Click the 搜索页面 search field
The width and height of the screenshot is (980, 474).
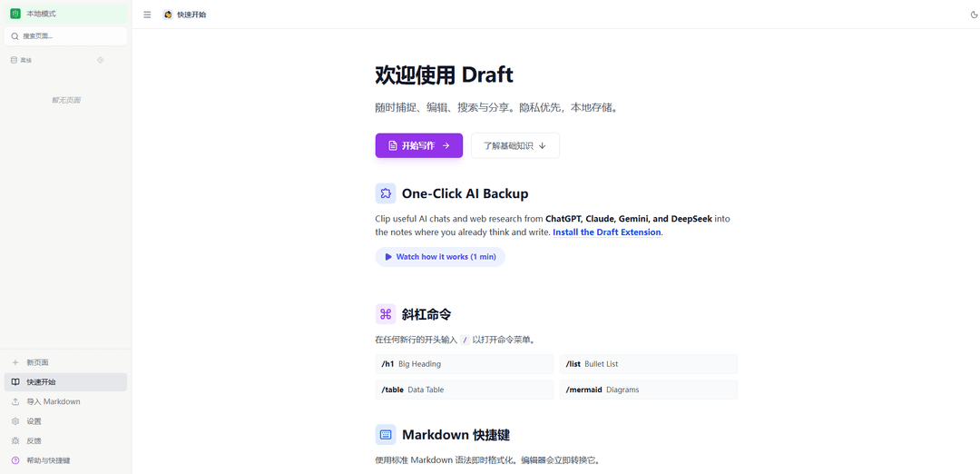point(65,36)
